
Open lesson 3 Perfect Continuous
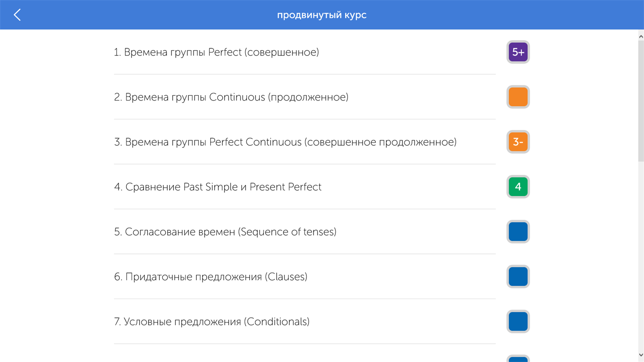[x=285, y=142]
